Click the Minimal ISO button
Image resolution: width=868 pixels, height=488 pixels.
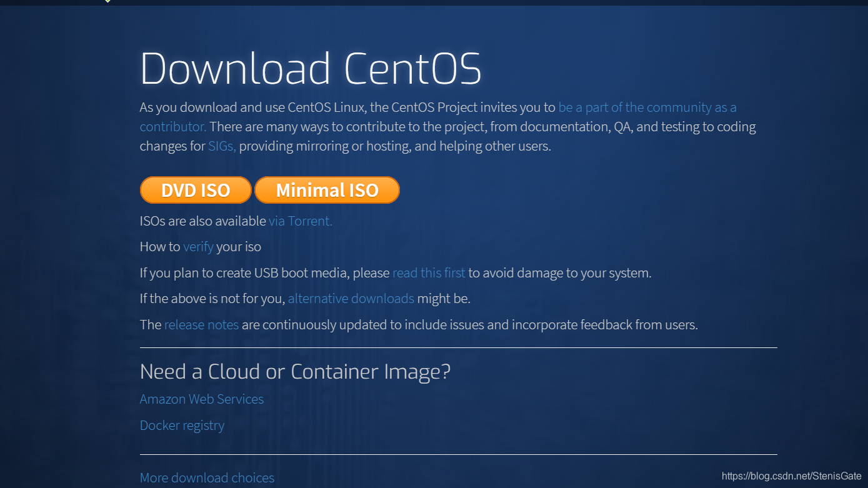point(327,190)
